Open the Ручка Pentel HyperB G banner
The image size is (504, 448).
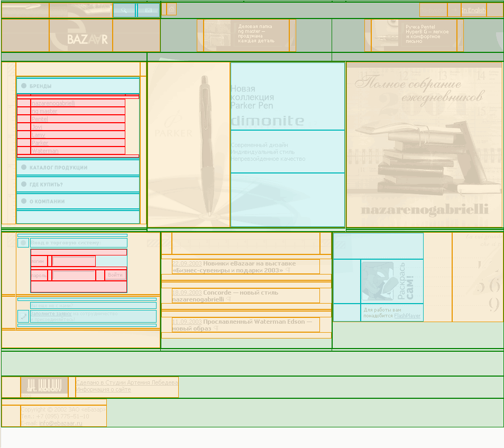tap(414, 35)
